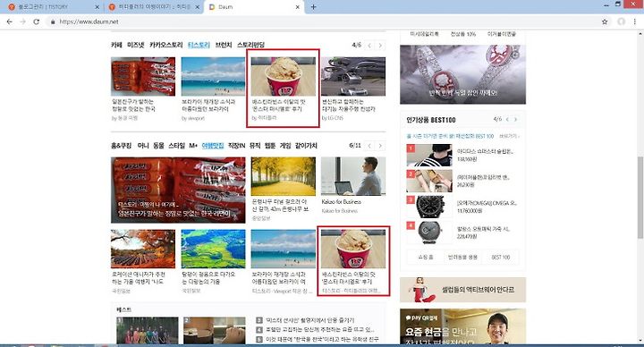Click the lock icon in the address bar
This screenshot has width=644, height=347.
pos(53,21)
